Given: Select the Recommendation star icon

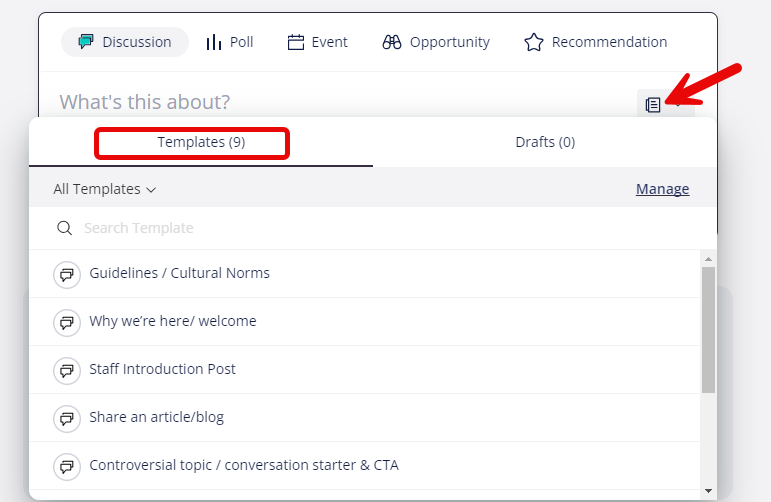Looking at the screenshot, I should [534, 42].
